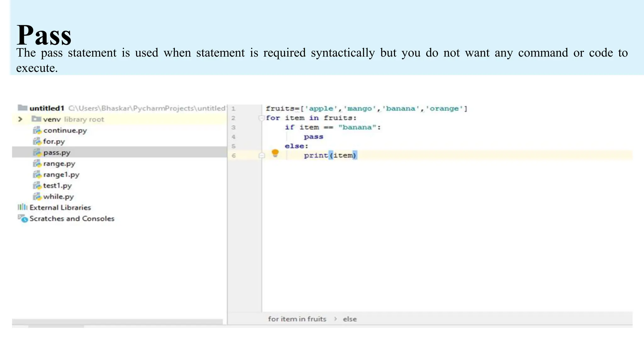Click the continue.py Python file icon

[37, 130]
